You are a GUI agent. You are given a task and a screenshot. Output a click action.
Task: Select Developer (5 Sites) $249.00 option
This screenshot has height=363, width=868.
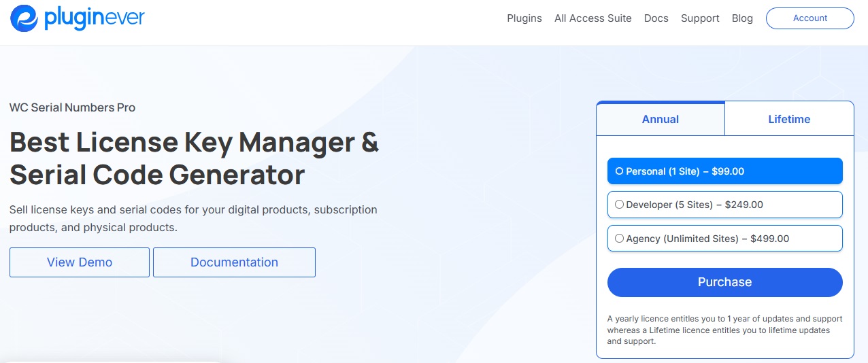[725, 205]
